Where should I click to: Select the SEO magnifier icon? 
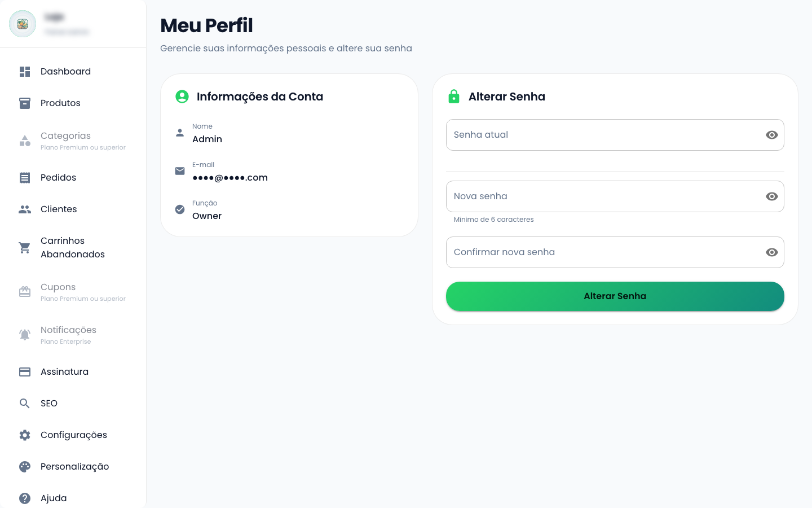[x=24, y=403]
